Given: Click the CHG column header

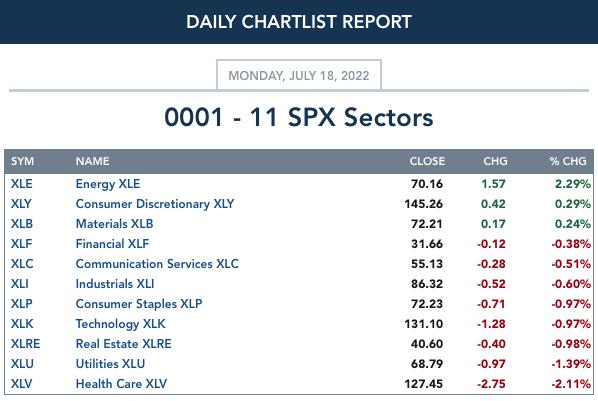Looking at the screenshot, I should tap(495, 161).
